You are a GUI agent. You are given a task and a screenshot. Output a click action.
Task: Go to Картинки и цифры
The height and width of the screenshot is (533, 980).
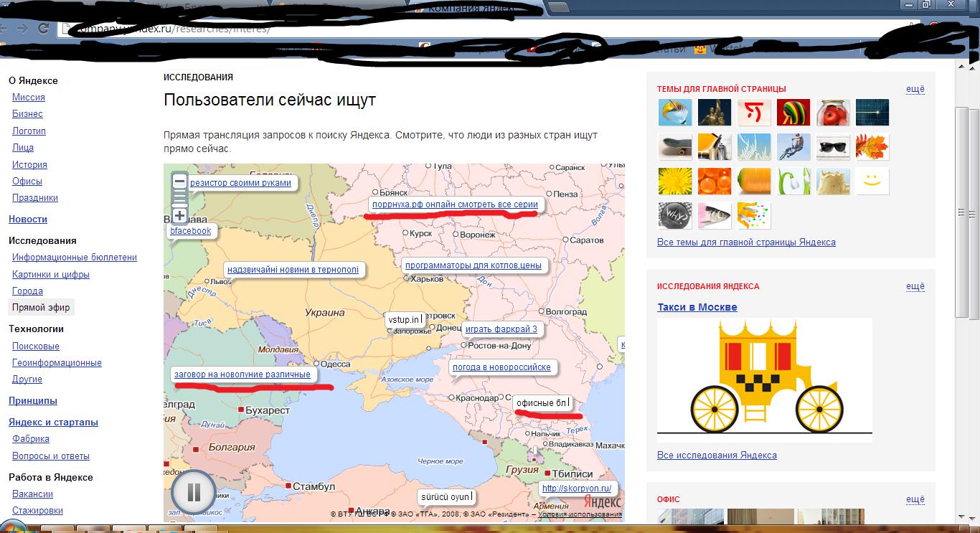(51, 275)
